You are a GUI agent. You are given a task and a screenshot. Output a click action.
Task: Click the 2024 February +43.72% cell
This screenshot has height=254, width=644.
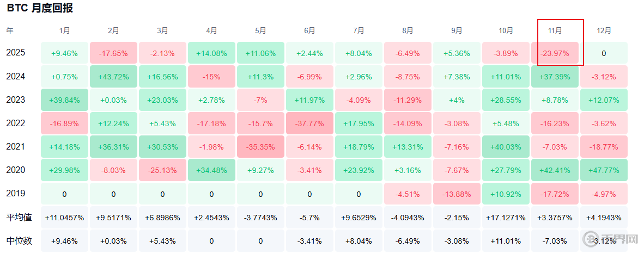(x=113, y=77)
